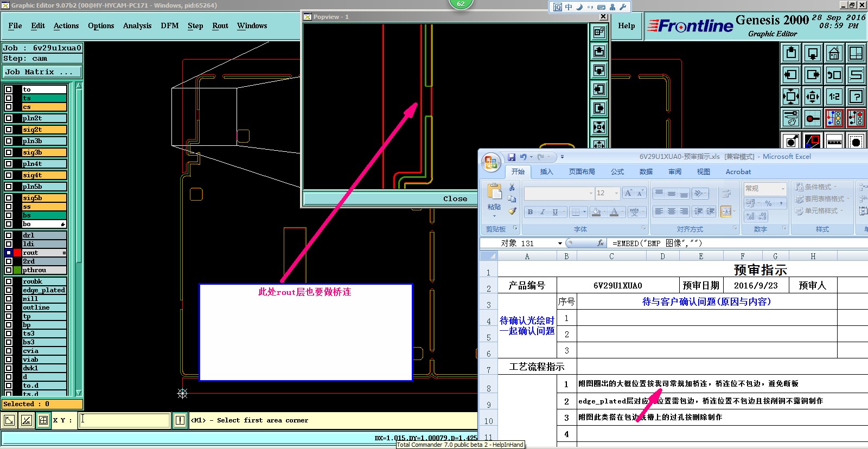The image size is (868, 449).
Task: Click the wrench and pencil tools icon
Action: pyautogui.click(x=791, y=118)
